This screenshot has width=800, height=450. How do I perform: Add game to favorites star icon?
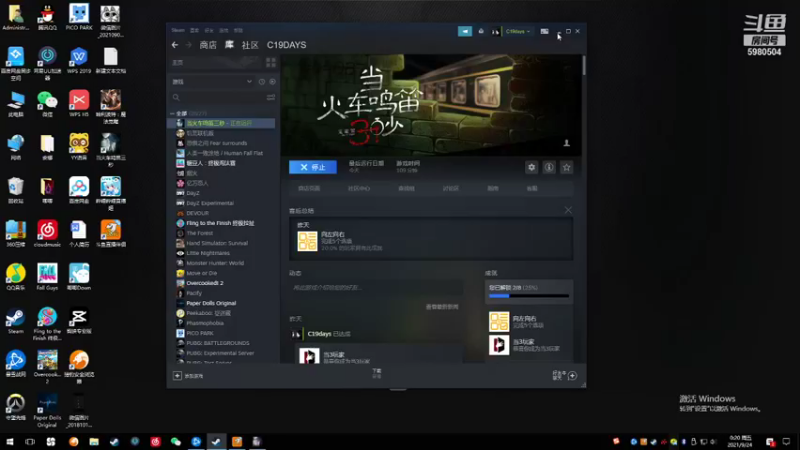pyautogui.click(x=566, y=167)
